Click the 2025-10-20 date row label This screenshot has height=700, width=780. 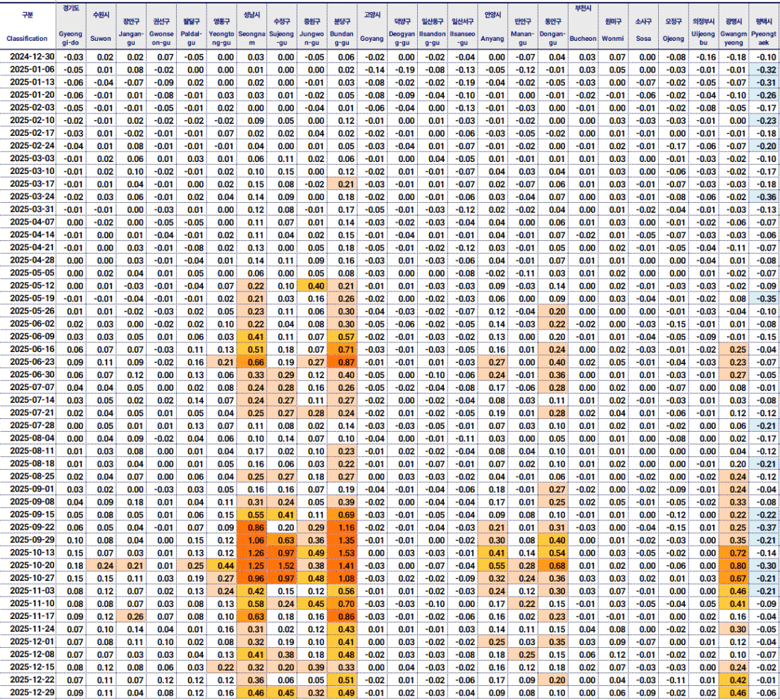pyautogui.click(x=32, y=565)
